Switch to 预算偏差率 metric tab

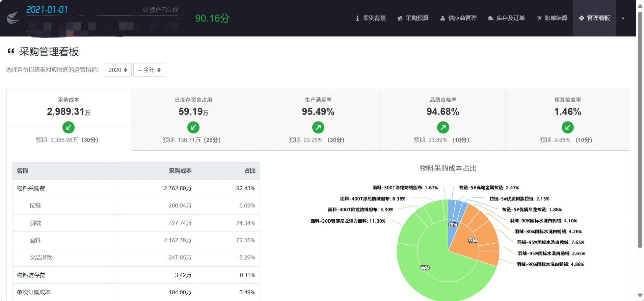pyautogui.click(x=568, y=120)
